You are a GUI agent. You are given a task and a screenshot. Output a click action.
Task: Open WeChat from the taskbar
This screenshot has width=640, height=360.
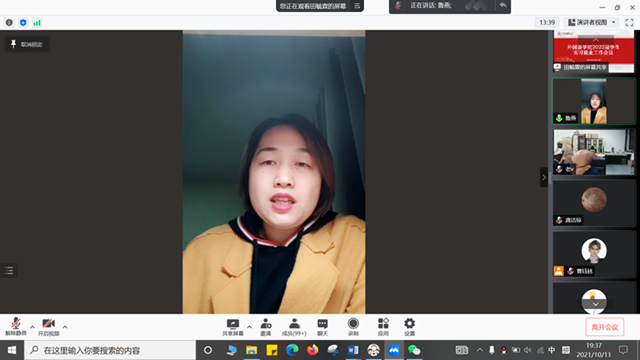point(414,350)
